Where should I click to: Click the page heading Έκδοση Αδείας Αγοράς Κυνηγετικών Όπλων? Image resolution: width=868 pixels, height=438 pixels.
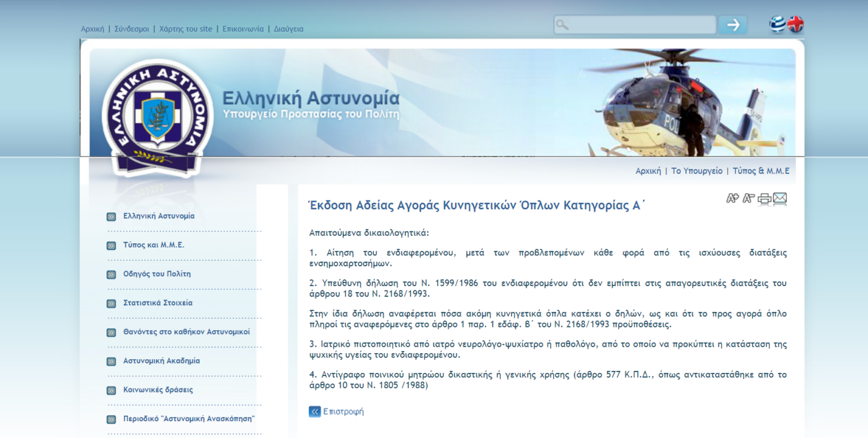[x=477, y=205]
